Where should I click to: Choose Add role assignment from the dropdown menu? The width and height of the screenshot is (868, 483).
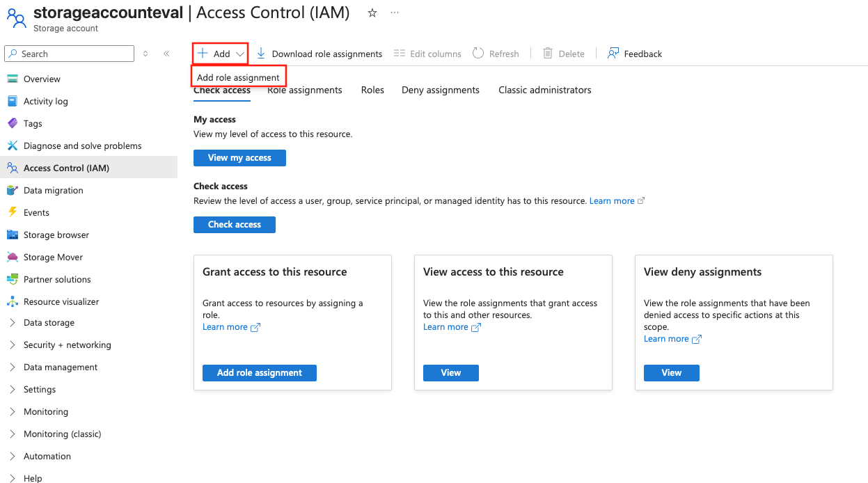238,77
